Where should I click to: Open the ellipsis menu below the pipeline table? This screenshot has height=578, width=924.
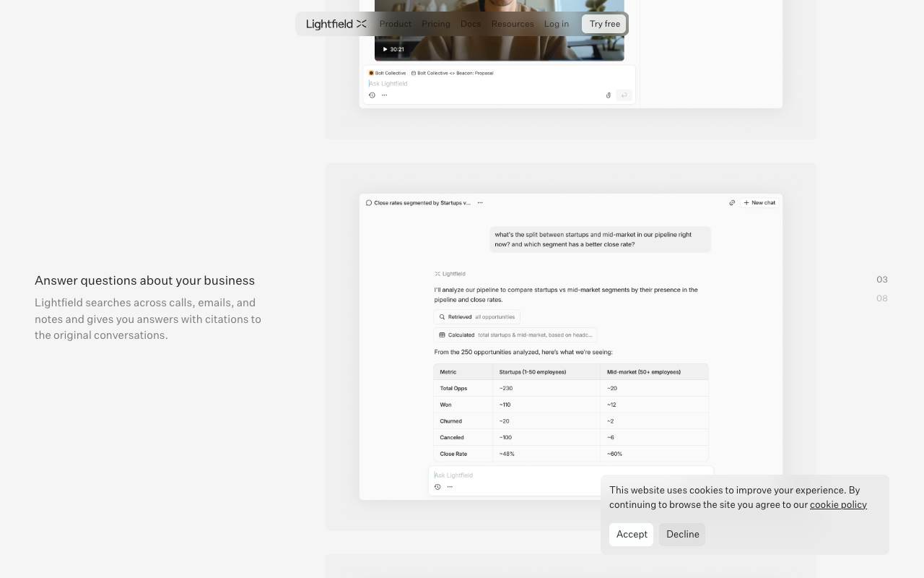(x=450, y=487)
